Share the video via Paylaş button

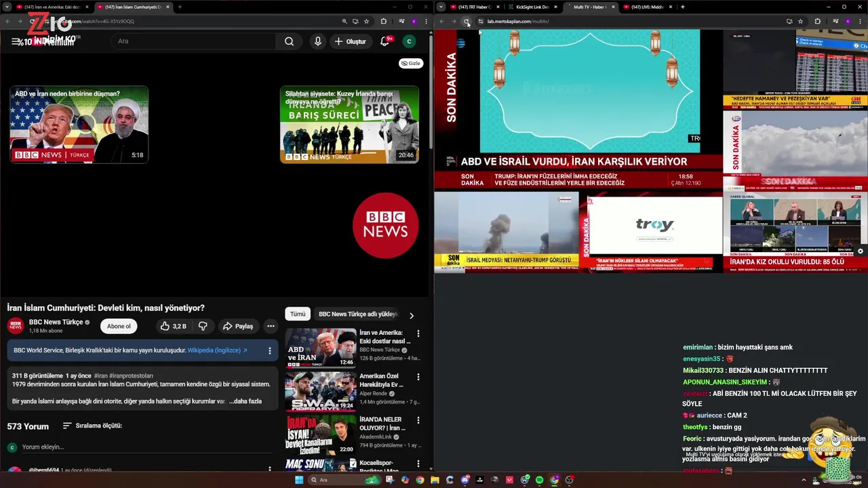pos(238,326)
